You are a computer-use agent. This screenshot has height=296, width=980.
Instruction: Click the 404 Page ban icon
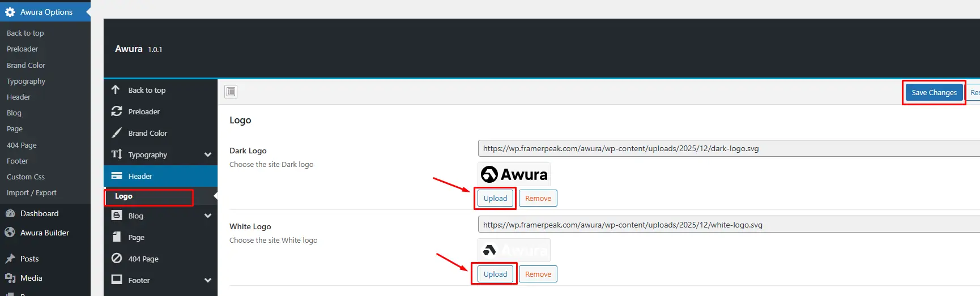point(117,258)
